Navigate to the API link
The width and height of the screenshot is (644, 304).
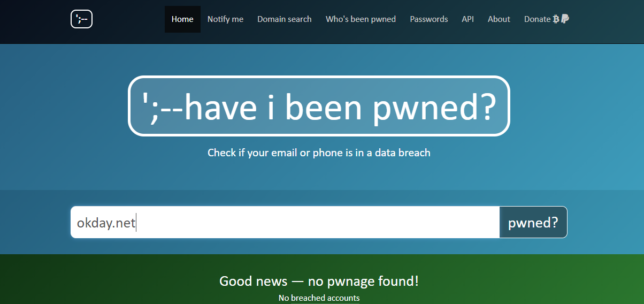coord(467,19)
